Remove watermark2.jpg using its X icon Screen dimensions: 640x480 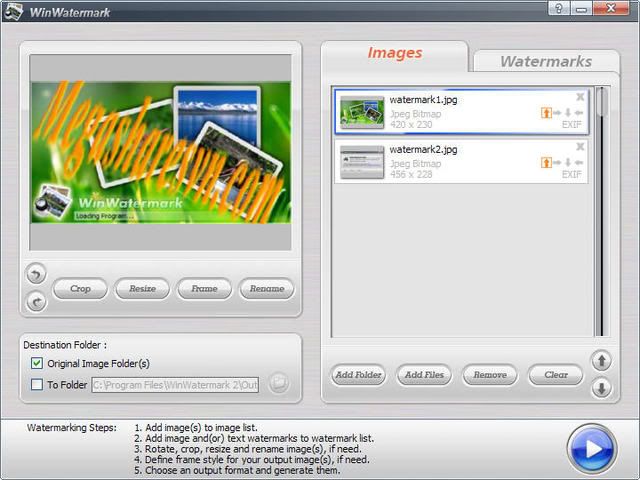tap(580, 147)
